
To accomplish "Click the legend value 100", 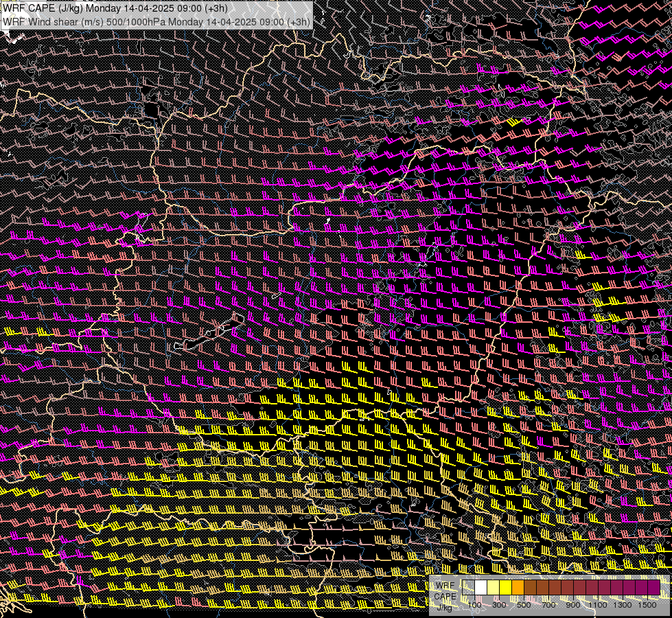I will 474,605.
